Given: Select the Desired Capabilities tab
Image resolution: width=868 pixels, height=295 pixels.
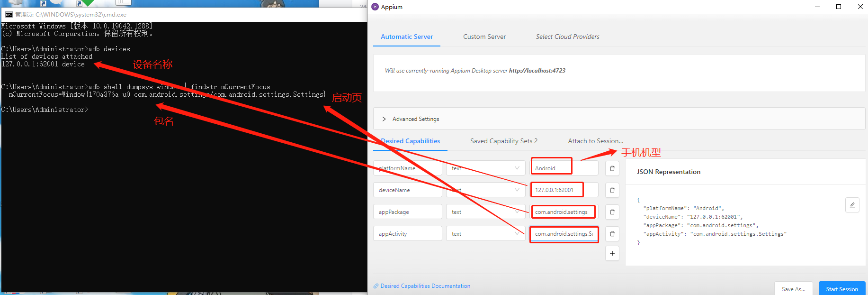Looking at the screenshot, I should [411, 141].
